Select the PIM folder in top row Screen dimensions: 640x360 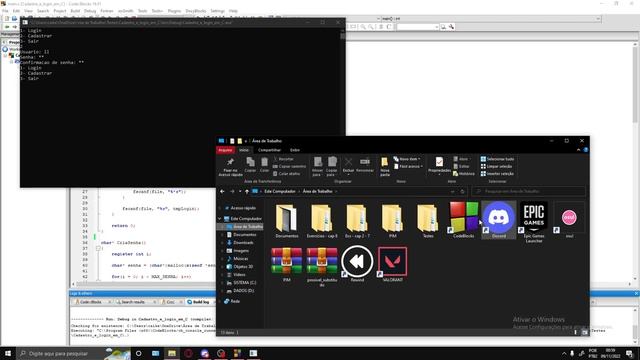coord(392,220)
